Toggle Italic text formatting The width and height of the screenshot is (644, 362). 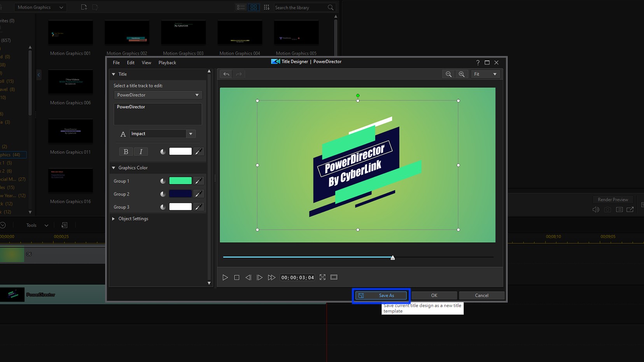pyautogui.click(x=141, y=152)
